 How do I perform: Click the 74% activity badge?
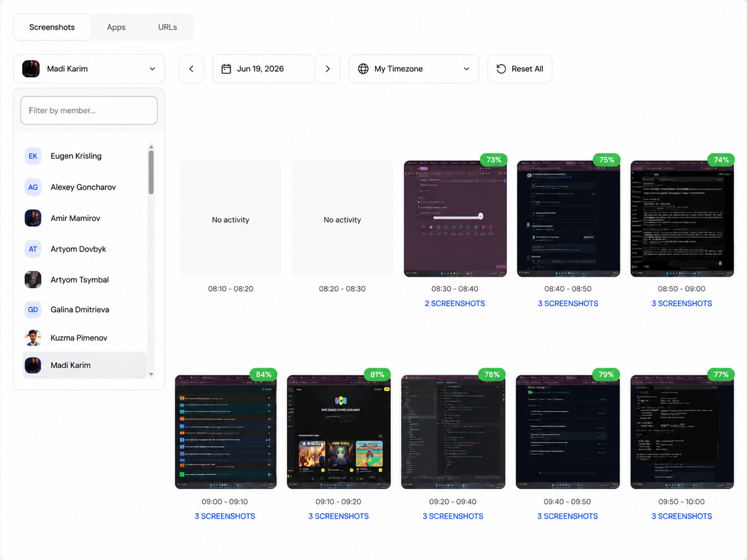tap(721, 160)
